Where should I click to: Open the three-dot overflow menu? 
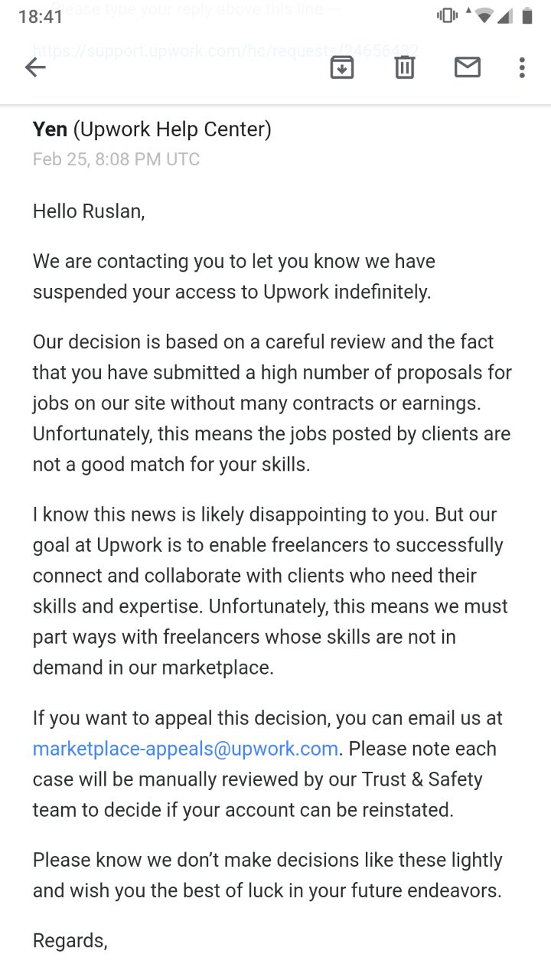522,67
